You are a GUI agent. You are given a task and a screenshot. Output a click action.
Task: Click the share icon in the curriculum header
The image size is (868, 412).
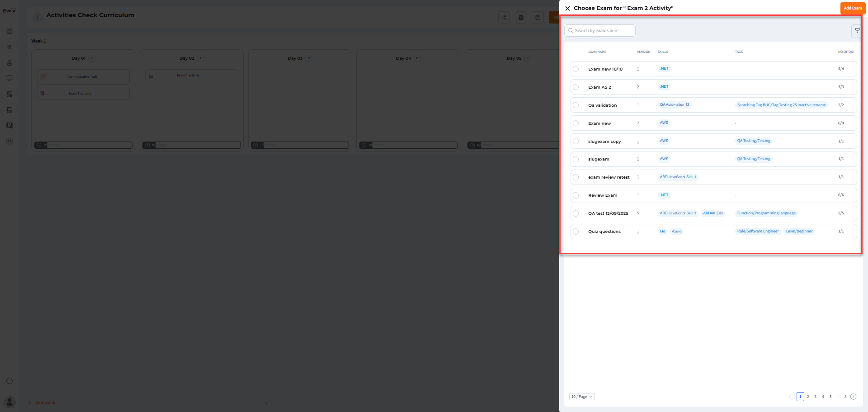504,18
